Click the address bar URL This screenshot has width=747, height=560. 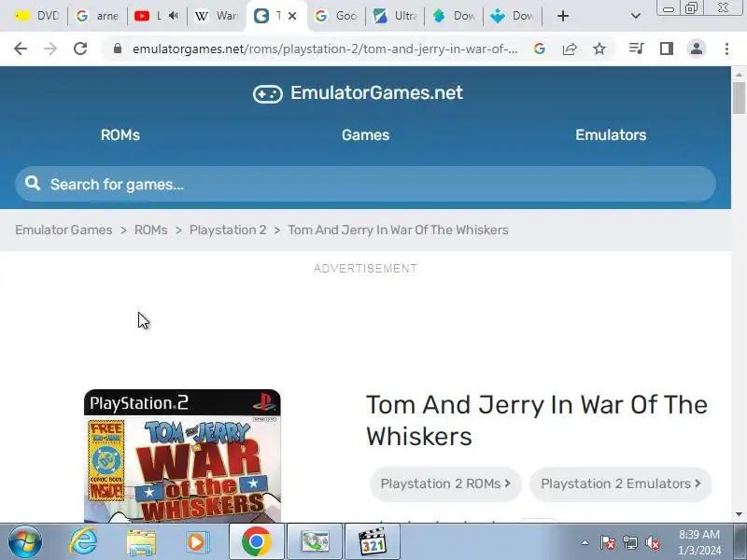(x=325, y=49)
